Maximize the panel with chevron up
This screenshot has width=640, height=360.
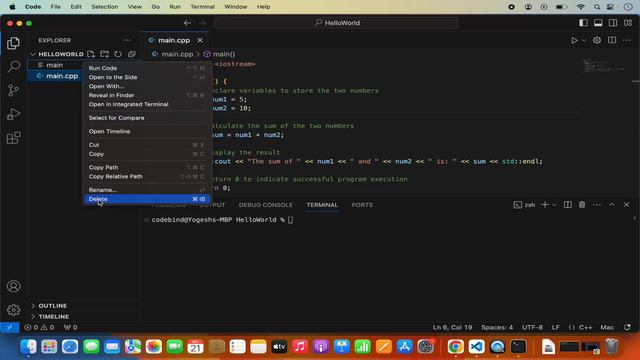pos(612,204)
